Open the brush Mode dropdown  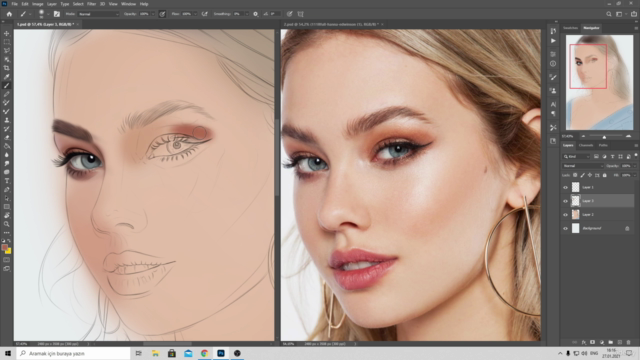(x=98, y=14)
